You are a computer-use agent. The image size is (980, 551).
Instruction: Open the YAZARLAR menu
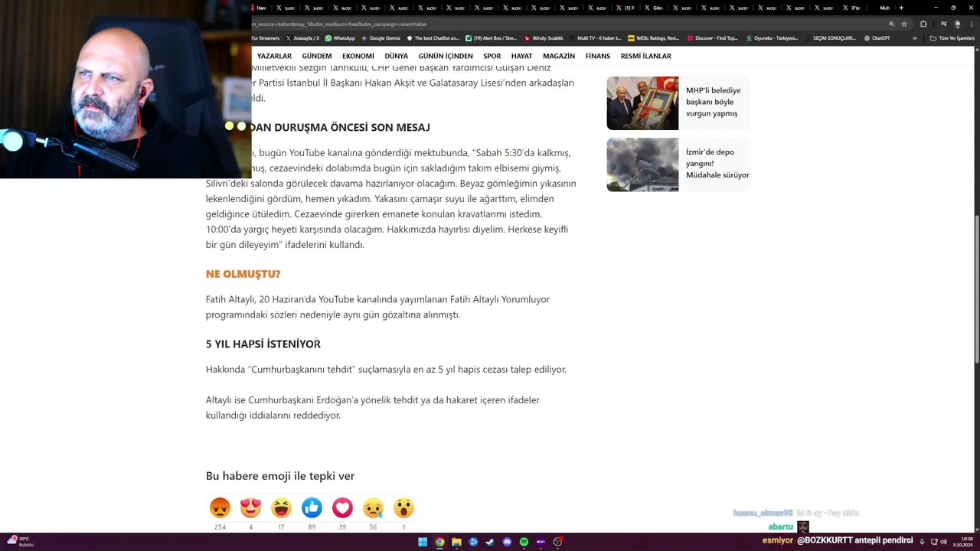(274, 56)
